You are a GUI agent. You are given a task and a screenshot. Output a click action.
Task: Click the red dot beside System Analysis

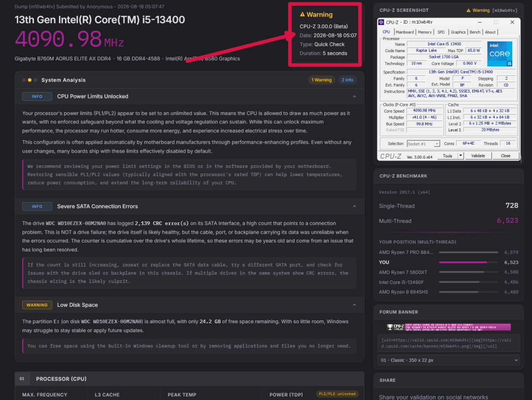[24, 80]
